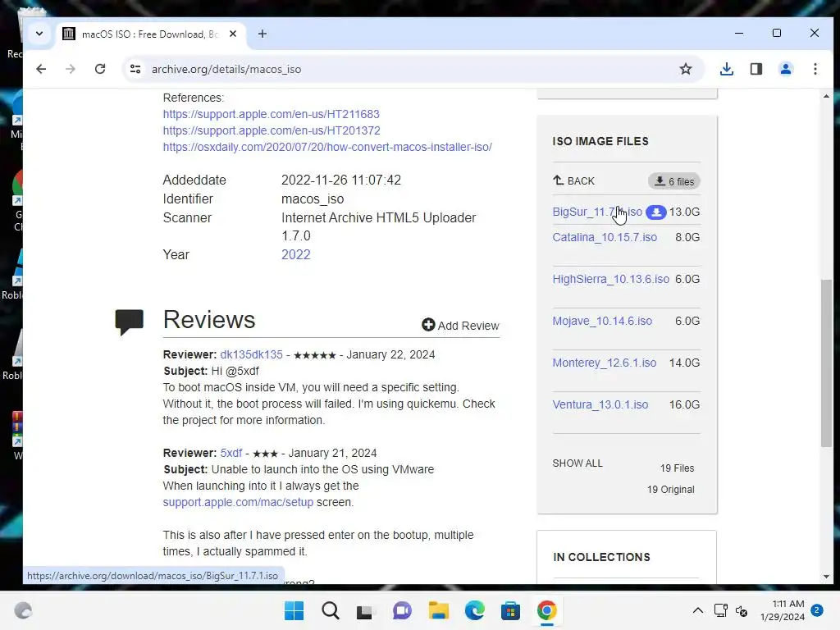
Task: Click the IN COLLECTIONS heading
Action: pos(601,557)
